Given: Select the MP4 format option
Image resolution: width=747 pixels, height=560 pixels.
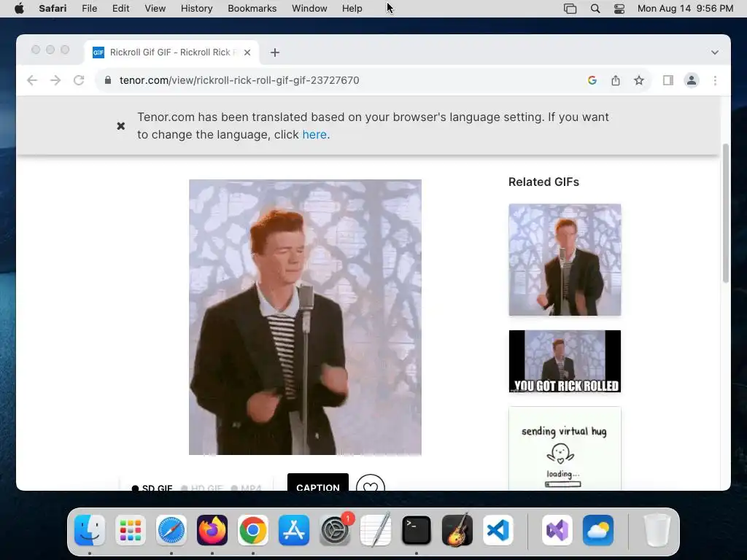Looking at the screenshot, I should (247, 488).
